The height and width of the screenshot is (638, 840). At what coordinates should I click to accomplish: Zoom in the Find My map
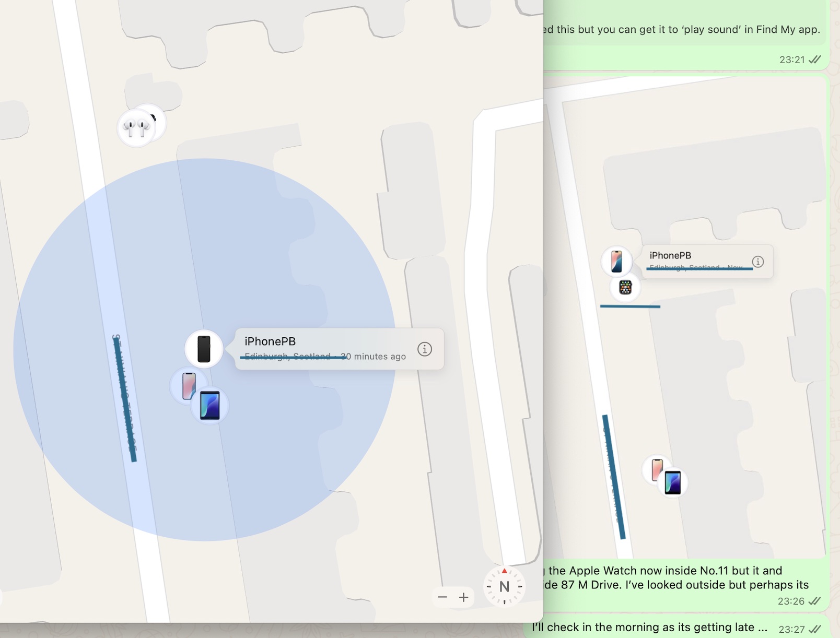tap(464, 597)
